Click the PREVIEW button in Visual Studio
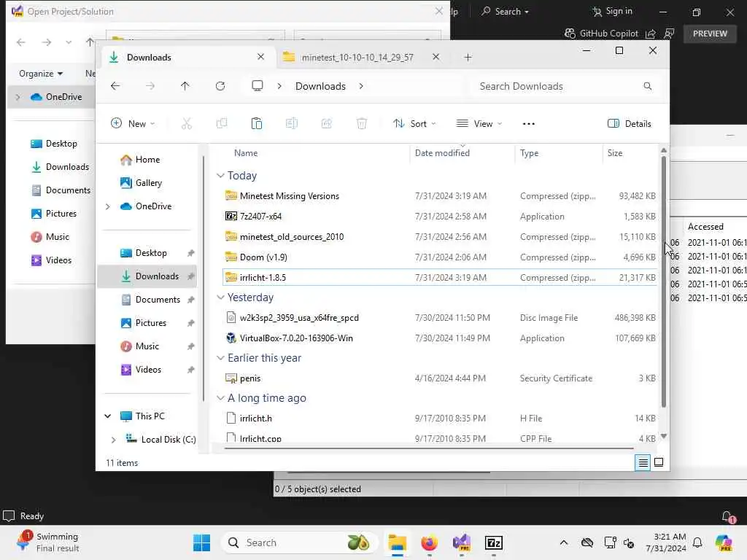747x560 pixels. [x=710, y=34]
